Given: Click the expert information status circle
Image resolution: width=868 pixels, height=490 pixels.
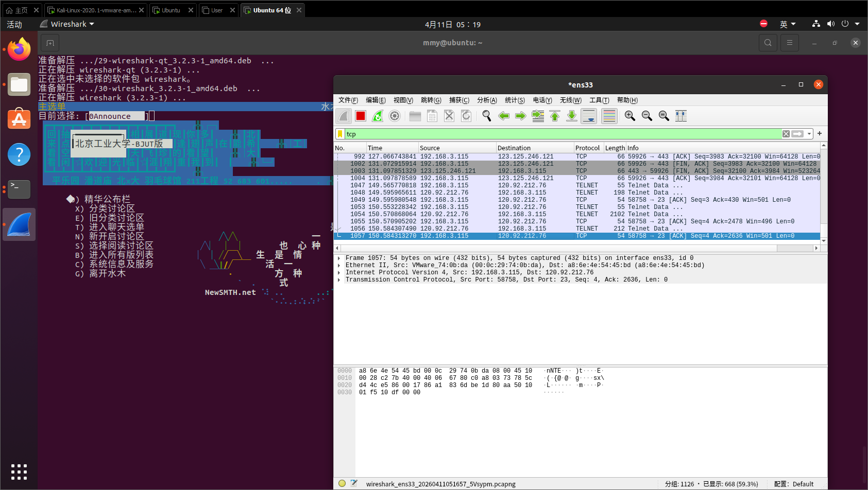Looking at the screenshot, I should (342, 483).
